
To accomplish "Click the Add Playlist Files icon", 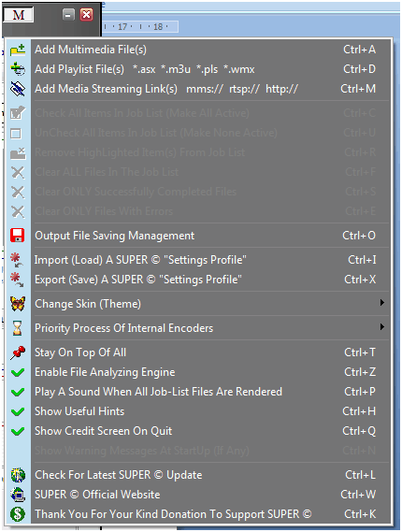I will [x=18, y=69].
